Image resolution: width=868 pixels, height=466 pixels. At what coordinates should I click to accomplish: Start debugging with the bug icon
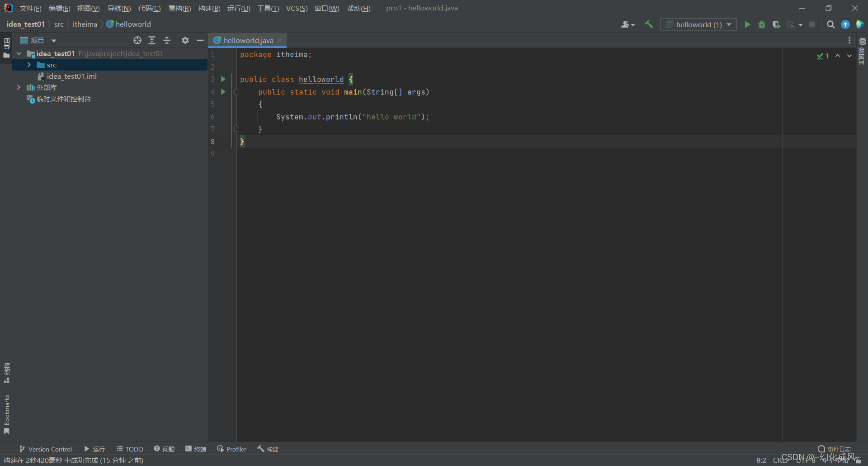762,24
